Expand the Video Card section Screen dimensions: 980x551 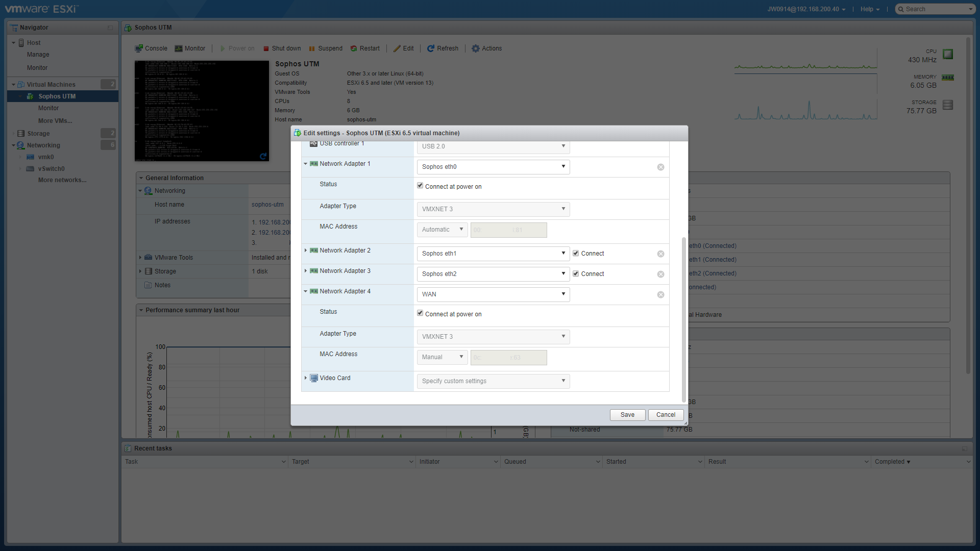(306, 378)
